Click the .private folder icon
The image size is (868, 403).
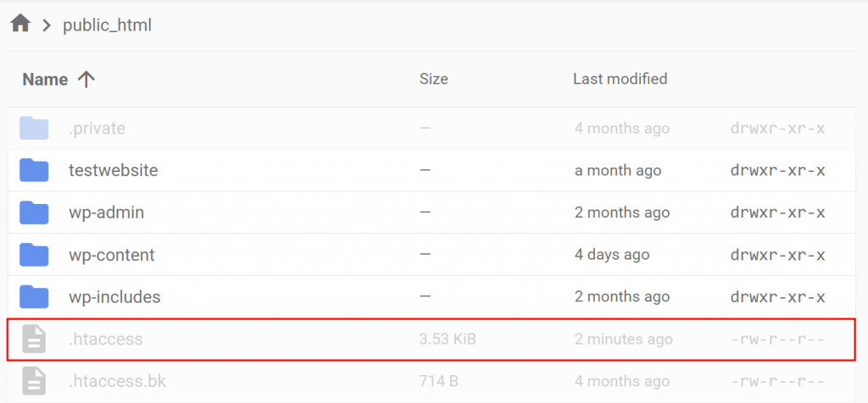(34, 129)
